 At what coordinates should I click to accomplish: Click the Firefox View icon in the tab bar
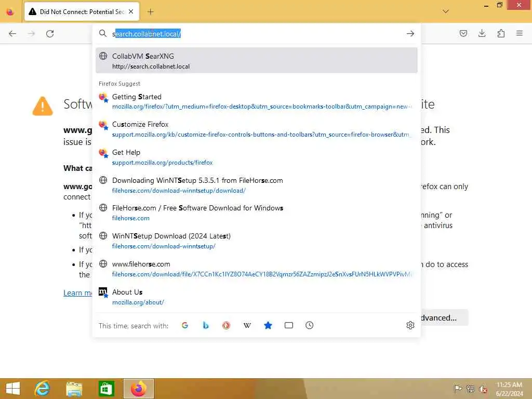point(10,12)
